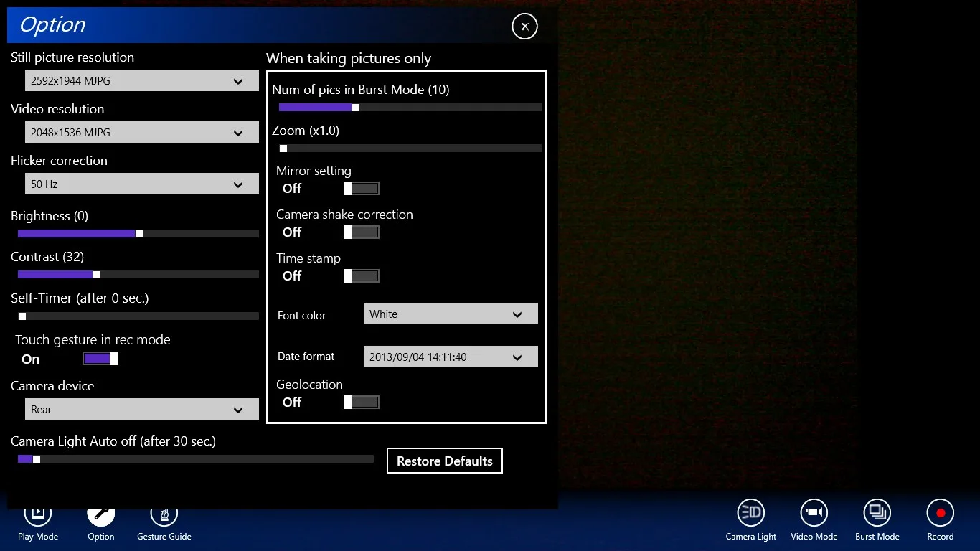This screenshot has width=980, height=551.
Task: Change Num of pics in Burst Mode slider
Action: pyautogui.click(x=410, y=108)
